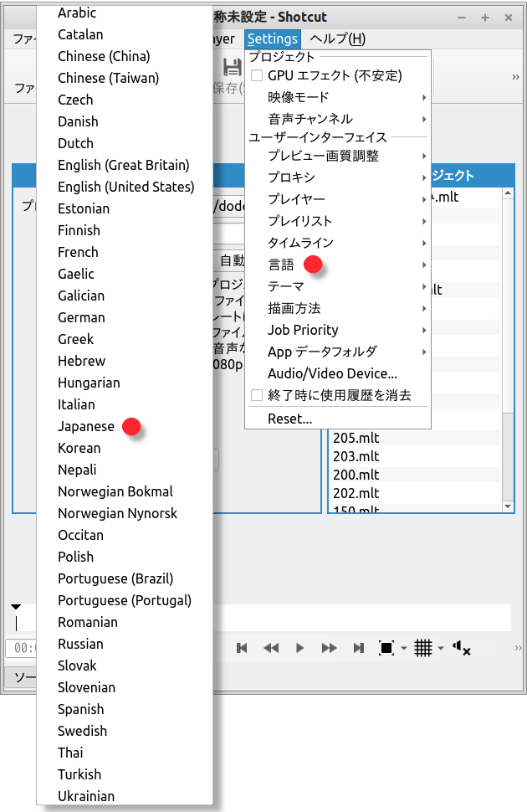Click the Audio/Video Device... entry
This screenshot has width=527, height=812.
[332, 373]
